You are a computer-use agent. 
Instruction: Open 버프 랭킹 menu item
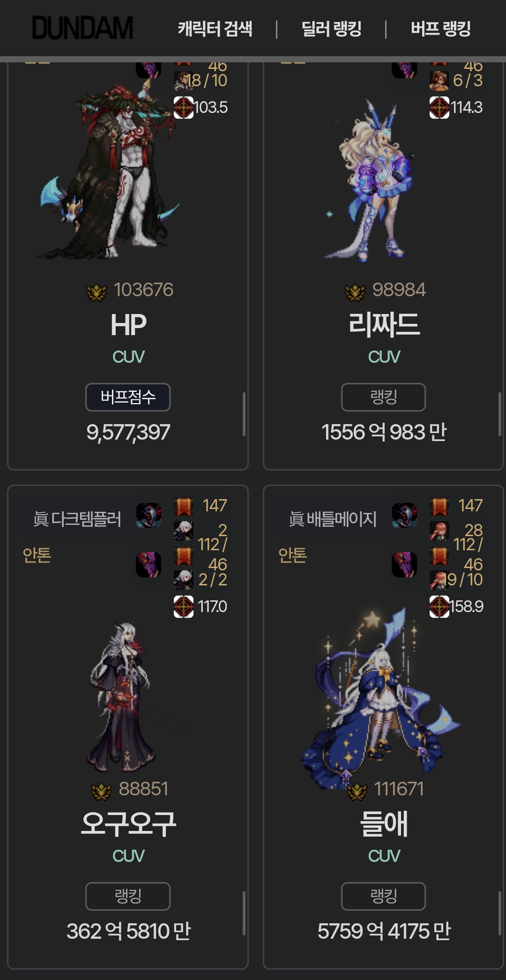tap(441, 29)
